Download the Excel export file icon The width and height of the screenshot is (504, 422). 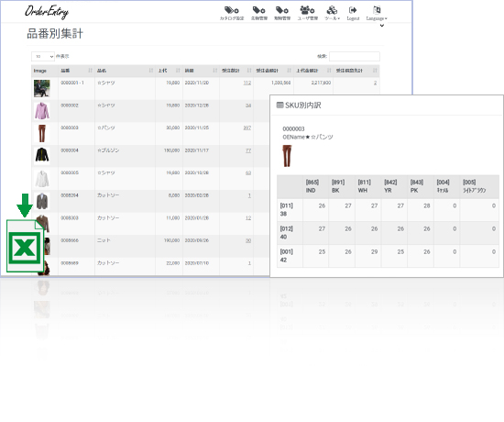(x=25, y=233)
